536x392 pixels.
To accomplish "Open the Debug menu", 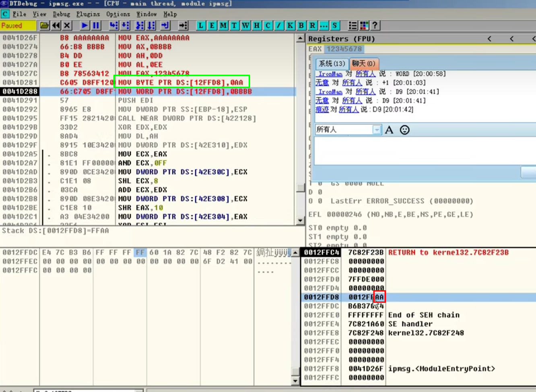I will coord(61,14).
